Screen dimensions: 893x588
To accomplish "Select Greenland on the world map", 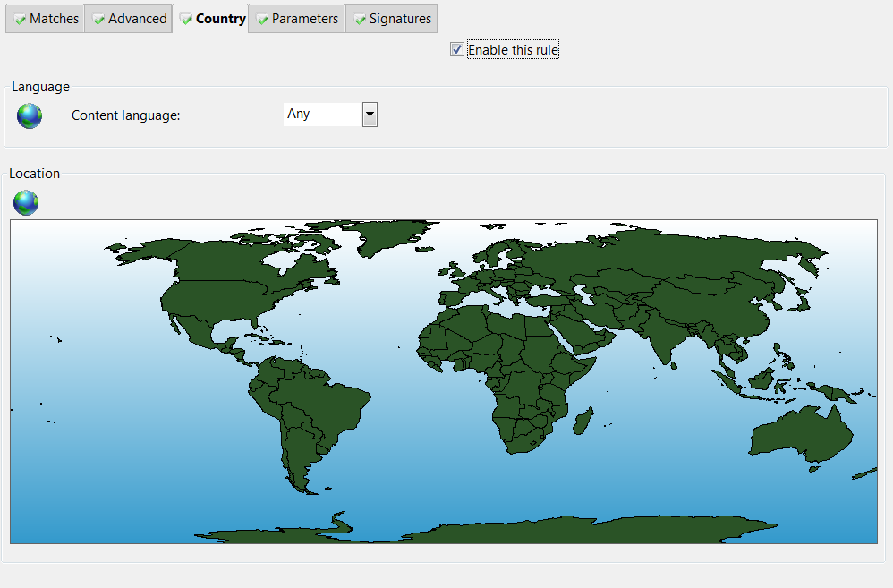I will [389, 239].
